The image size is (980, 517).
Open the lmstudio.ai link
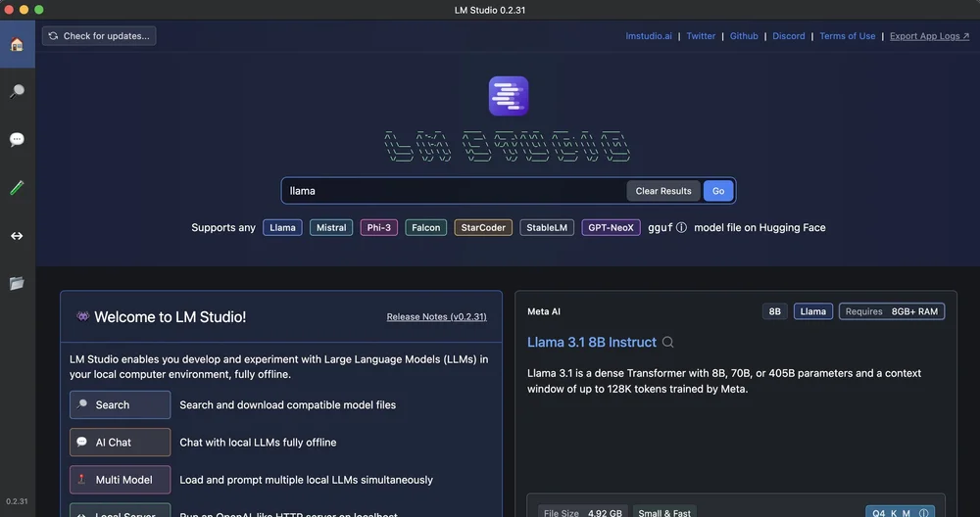coord(649,36)
